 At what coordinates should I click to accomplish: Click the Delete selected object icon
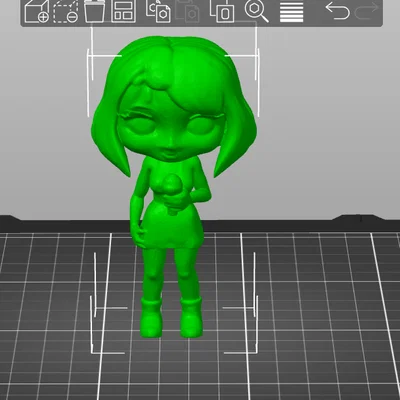(x=66, y=11)
